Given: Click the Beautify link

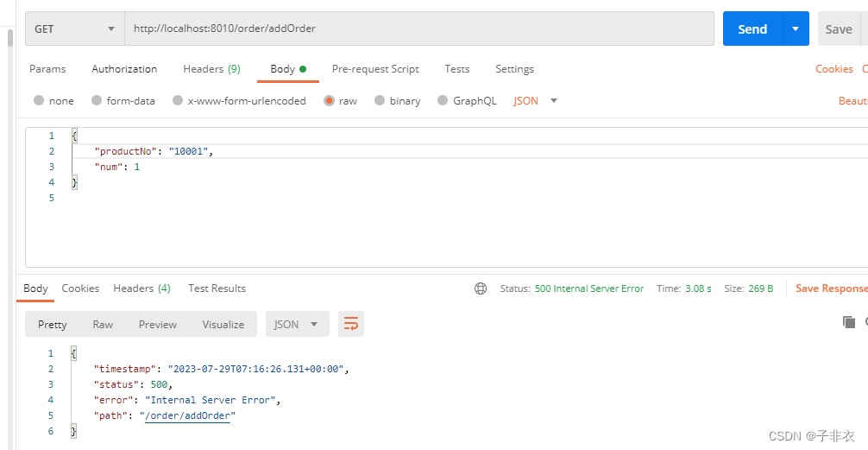Looking at the screenshot, I should tap(853, 101).
